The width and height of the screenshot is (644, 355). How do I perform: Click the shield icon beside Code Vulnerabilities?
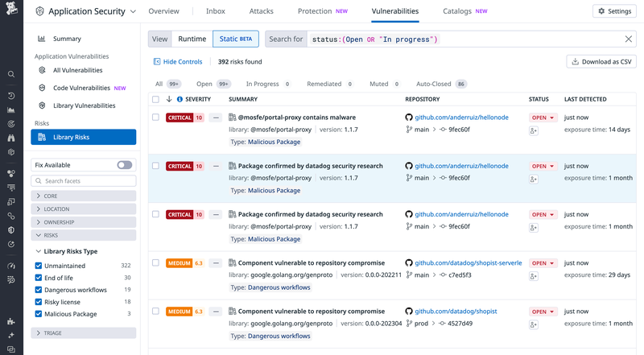click(43, 88)
